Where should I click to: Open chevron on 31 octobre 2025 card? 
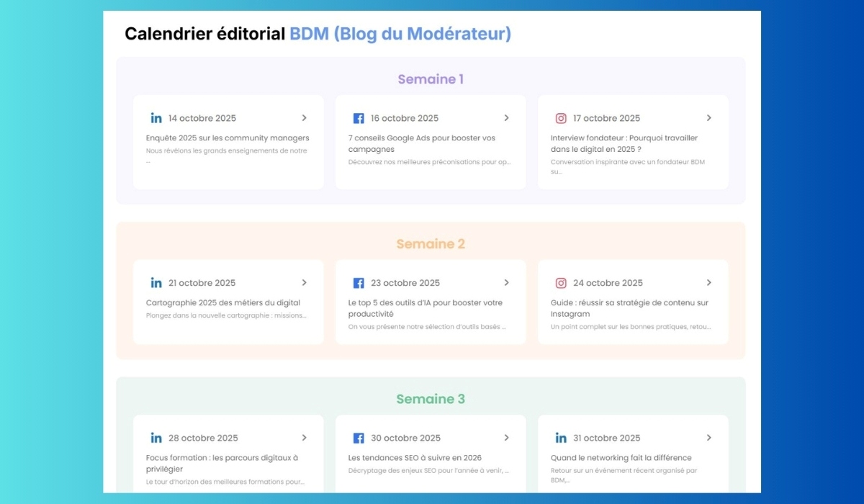(709, 438)
